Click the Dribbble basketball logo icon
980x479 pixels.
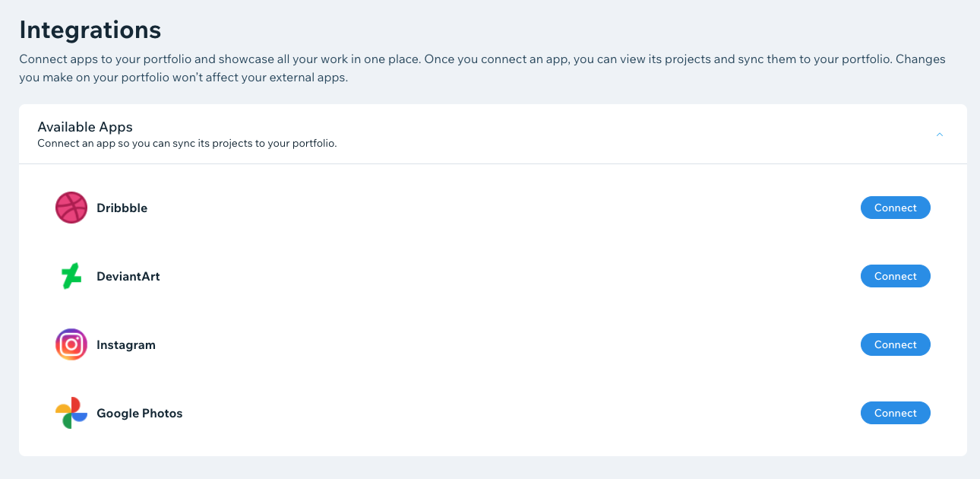pos(71,208)
